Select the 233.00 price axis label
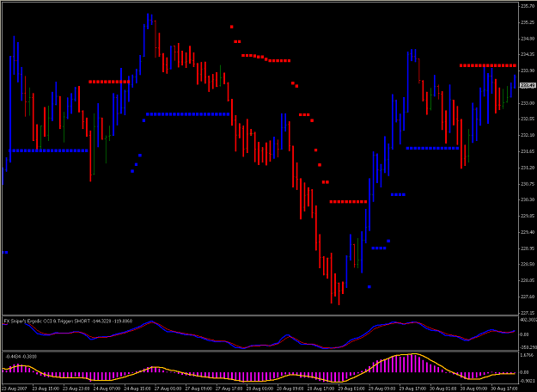Image resolution: width=537 pixels, height=392 pixels. pyautogui.click(x=527, y=103)
